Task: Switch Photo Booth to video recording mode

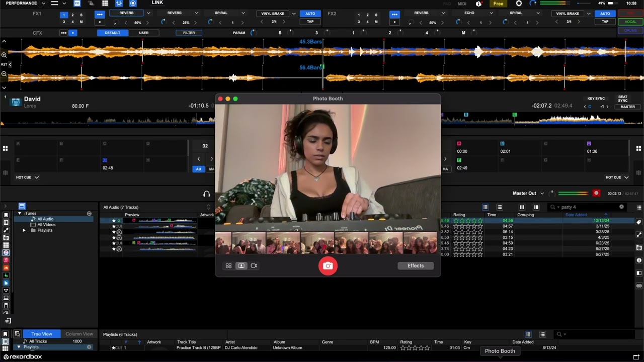Action: [x=254, y=265]
